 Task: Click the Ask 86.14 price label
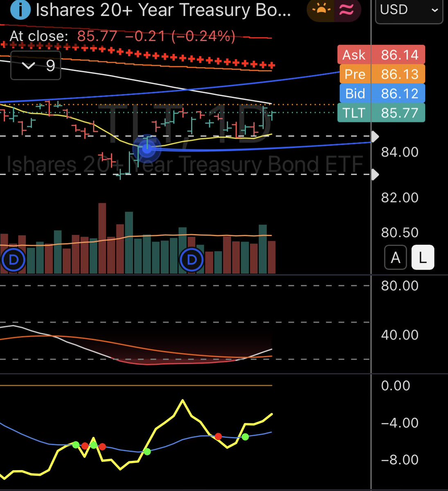point(381,55)
